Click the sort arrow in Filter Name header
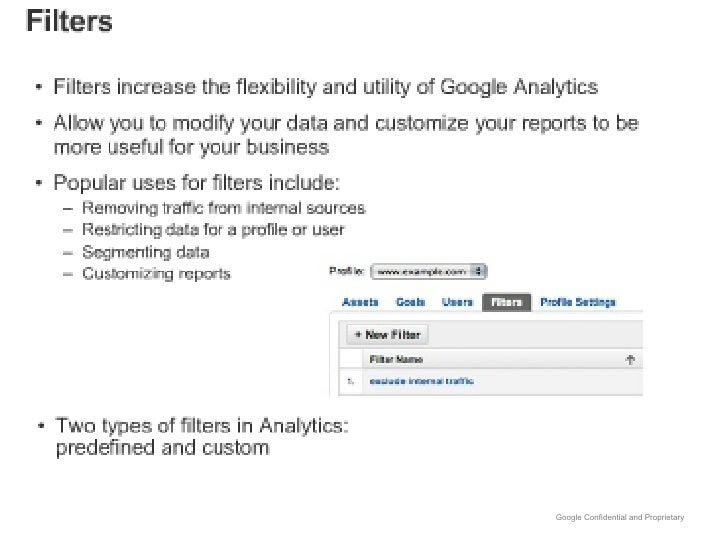The image size is (728, 546). click(630, 359)
